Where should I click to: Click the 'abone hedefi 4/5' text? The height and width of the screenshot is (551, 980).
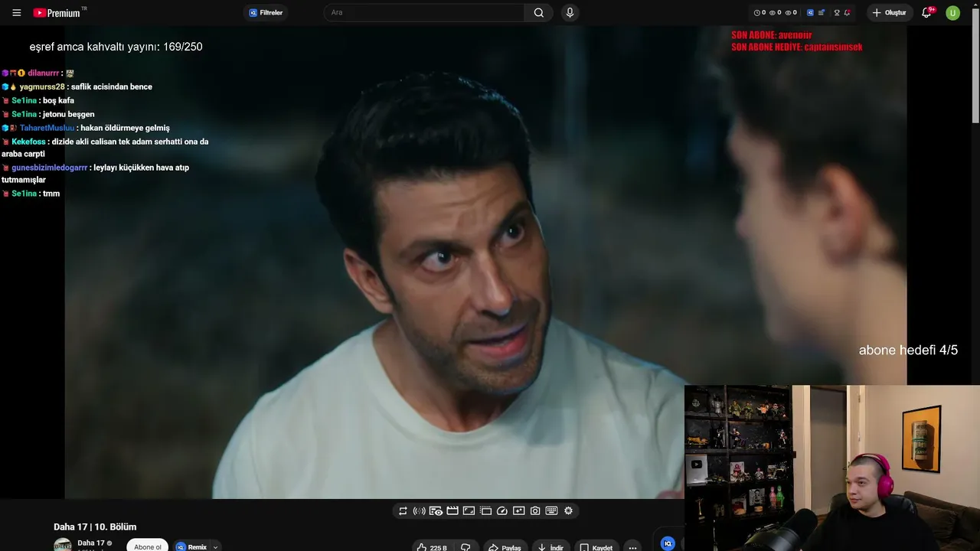click(908, 350)
